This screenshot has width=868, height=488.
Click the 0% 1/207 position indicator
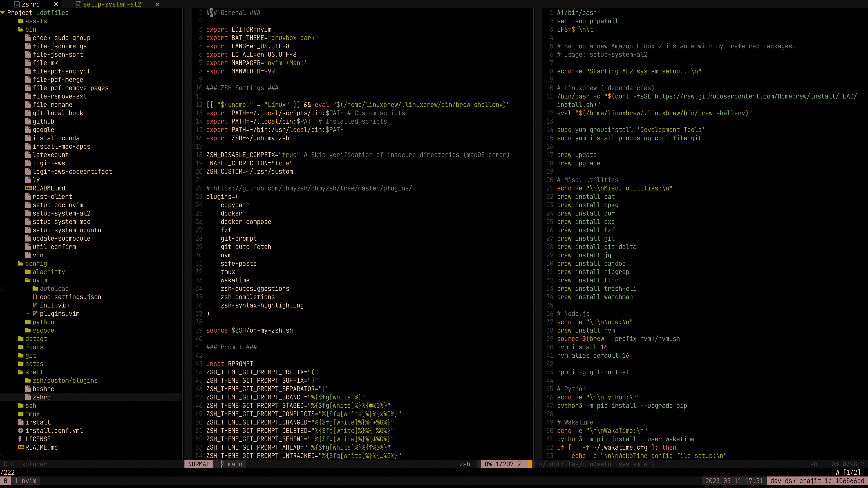click(503, 464)
